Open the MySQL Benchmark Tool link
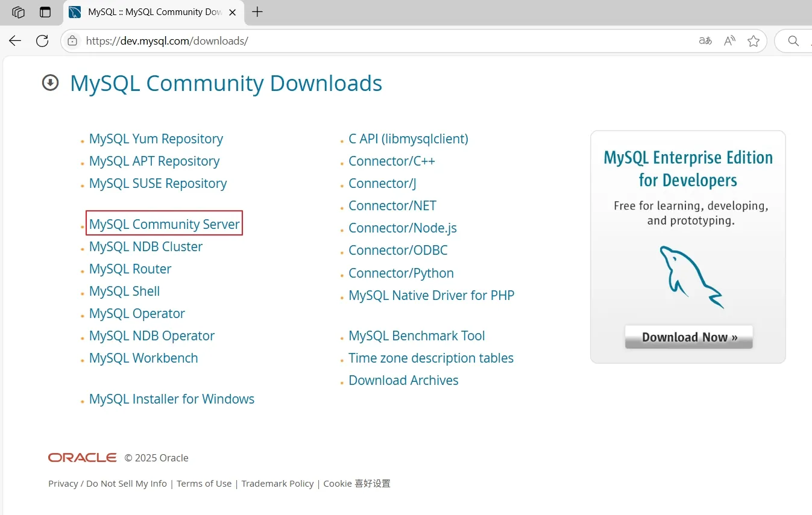The width and height of the screenshot is (812, 515). point(417,336)
